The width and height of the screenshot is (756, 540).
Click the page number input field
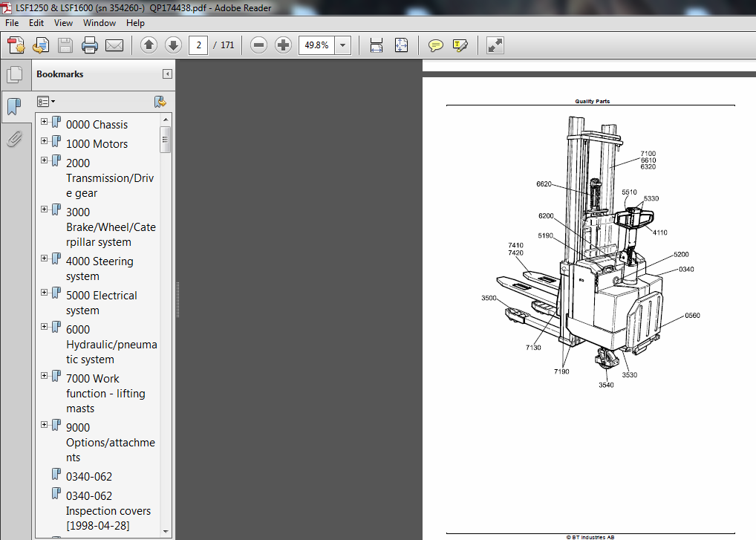pos(198,45)
